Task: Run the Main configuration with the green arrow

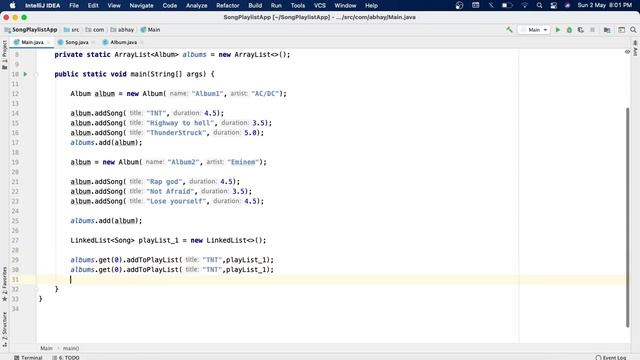Action: pyautogui.click(x=558, y=30)
